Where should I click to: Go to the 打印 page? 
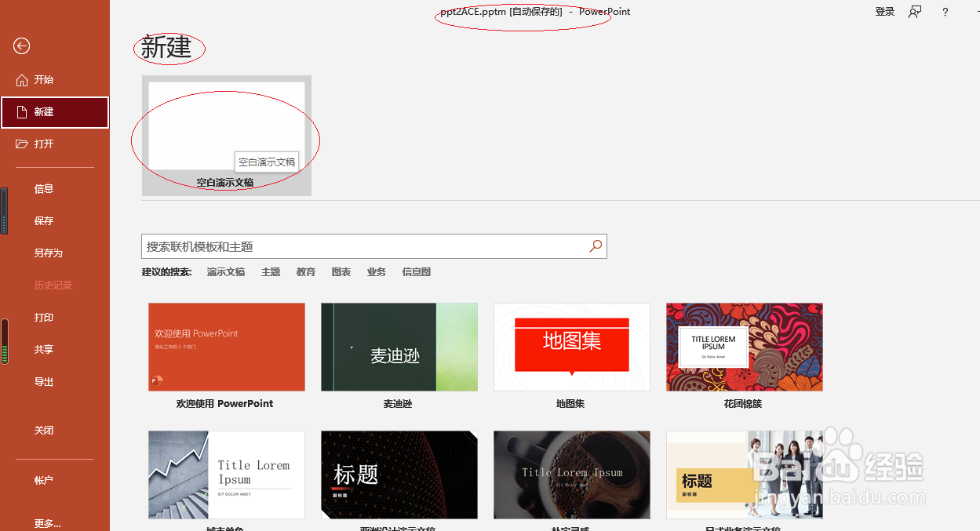(x=44, y=318)
